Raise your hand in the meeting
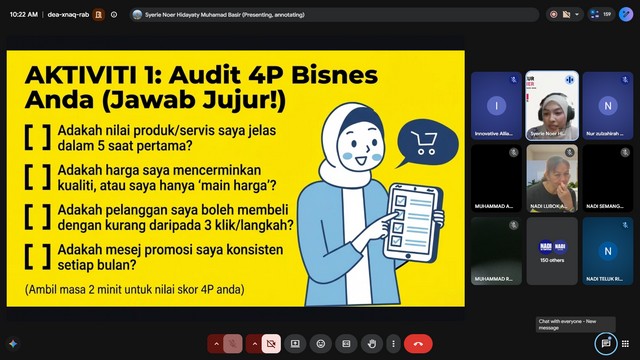 point(371,344)
